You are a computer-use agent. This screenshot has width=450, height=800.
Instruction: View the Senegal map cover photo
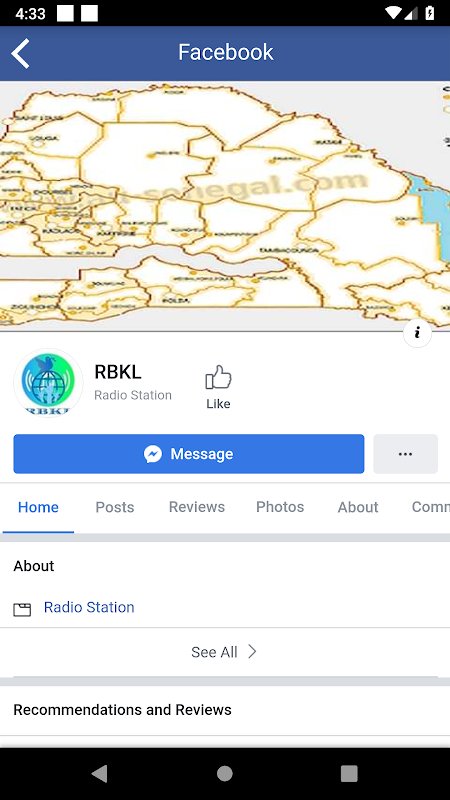click(225, 206)
